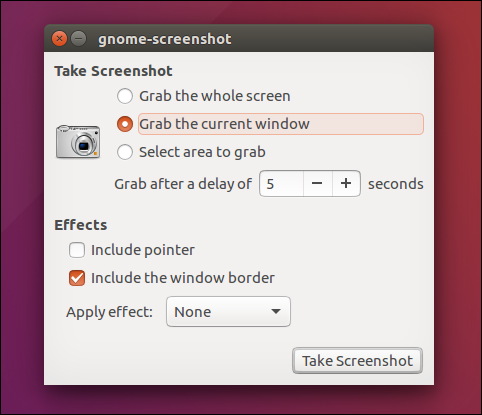Minimize the gnome-screenshot window
482x415 pixels.
tap(79, 39)
